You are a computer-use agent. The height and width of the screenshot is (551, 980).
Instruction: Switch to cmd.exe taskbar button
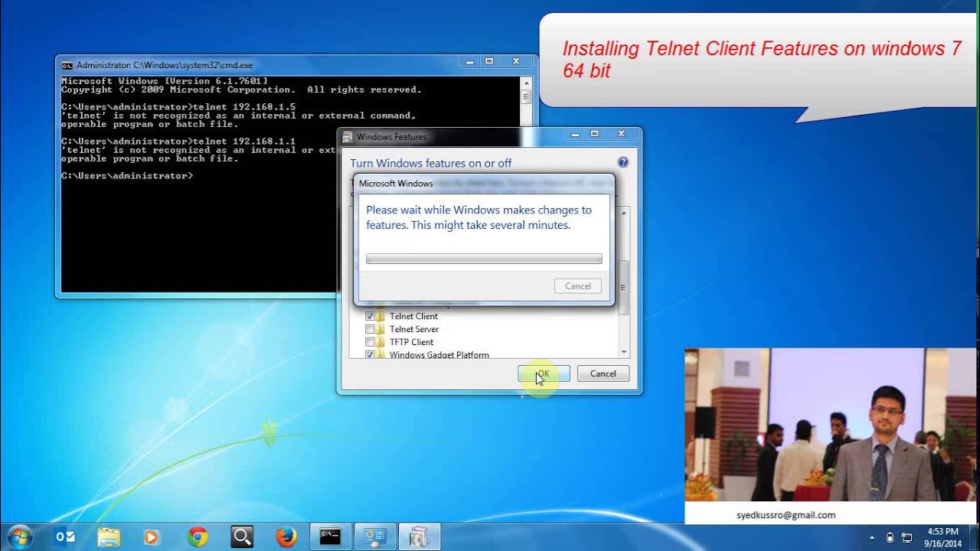pyautogui.click(x=330, y=537)
